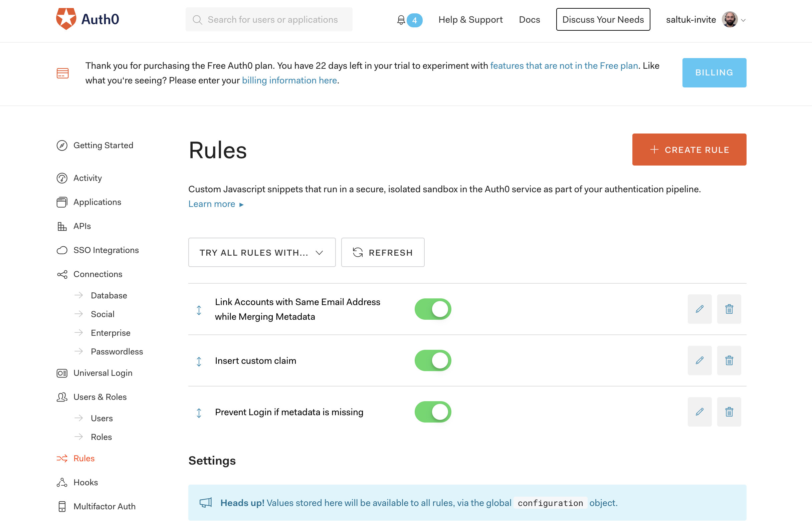
Task: Click the Refresh button
Action: 382,252
